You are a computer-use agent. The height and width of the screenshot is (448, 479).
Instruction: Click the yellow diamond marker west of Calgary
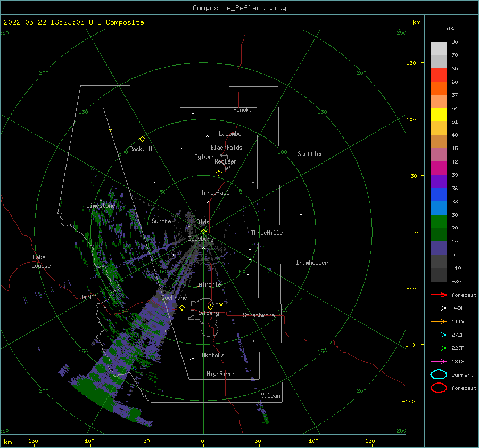click(183, 307)
